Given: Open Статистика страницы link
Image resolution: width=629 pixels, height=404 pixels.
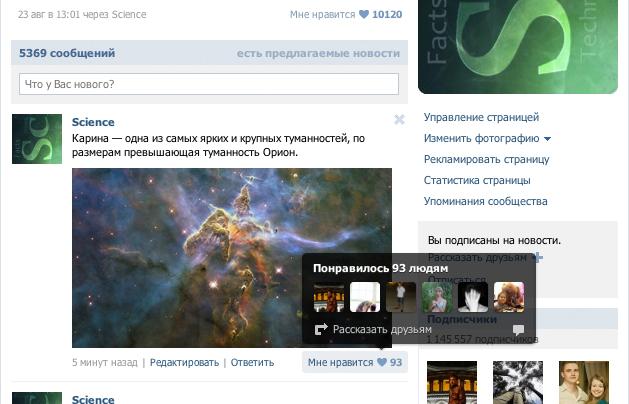Looking at the screenshot, I should click(477, 180).
